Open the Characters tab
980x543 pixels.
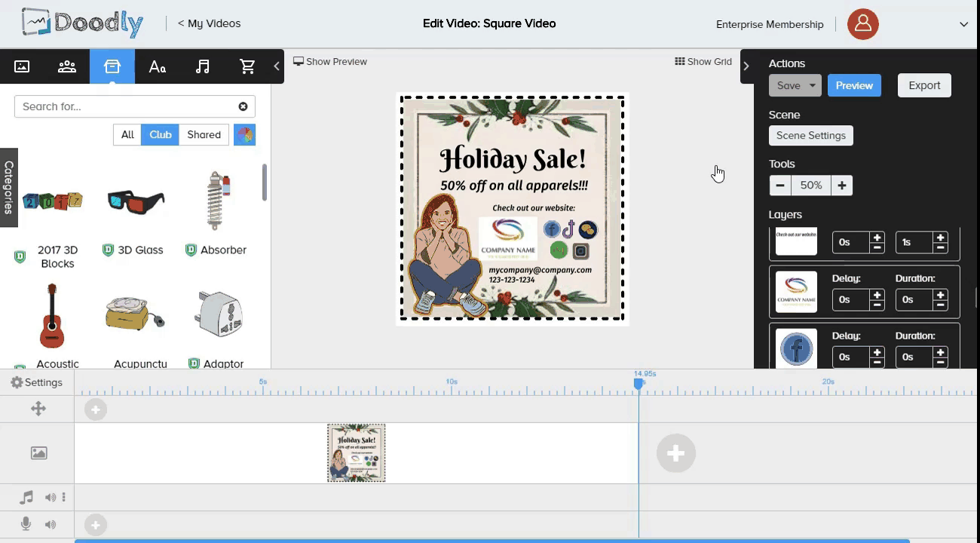(x=67, y=66)
